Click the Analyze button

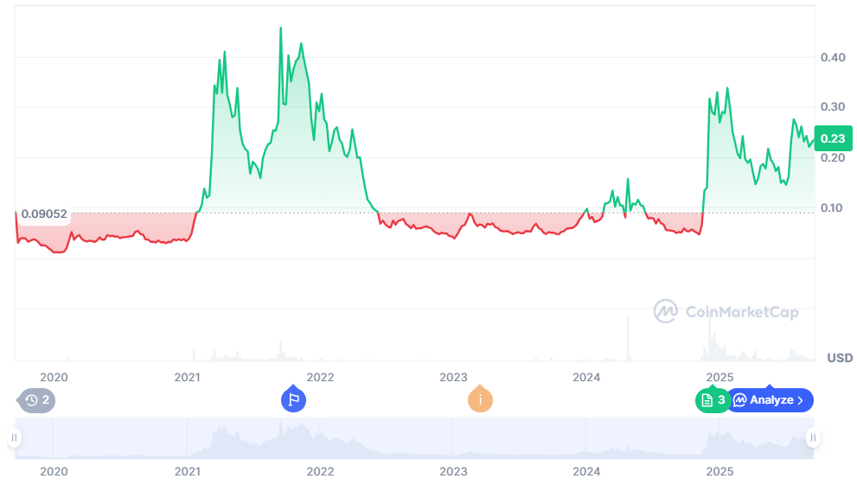(x=770, y=400)
